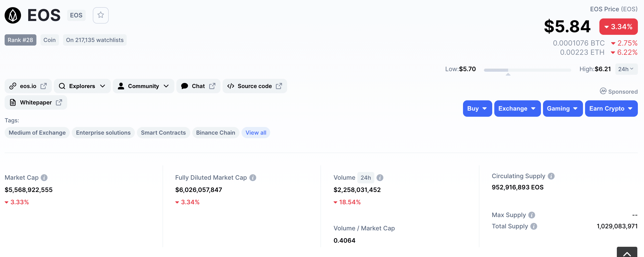Click the Chat speech bubble icon

click(185, 86)
